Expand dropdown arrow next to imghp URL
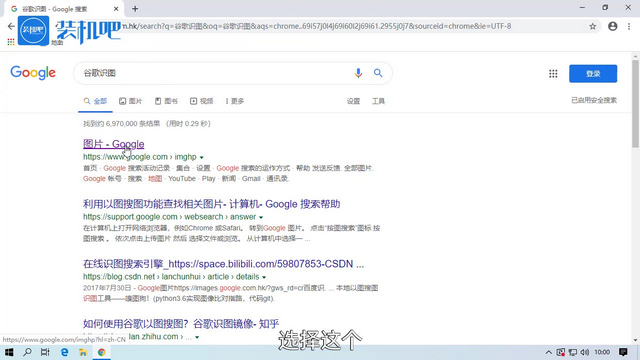 pos(202,157)
